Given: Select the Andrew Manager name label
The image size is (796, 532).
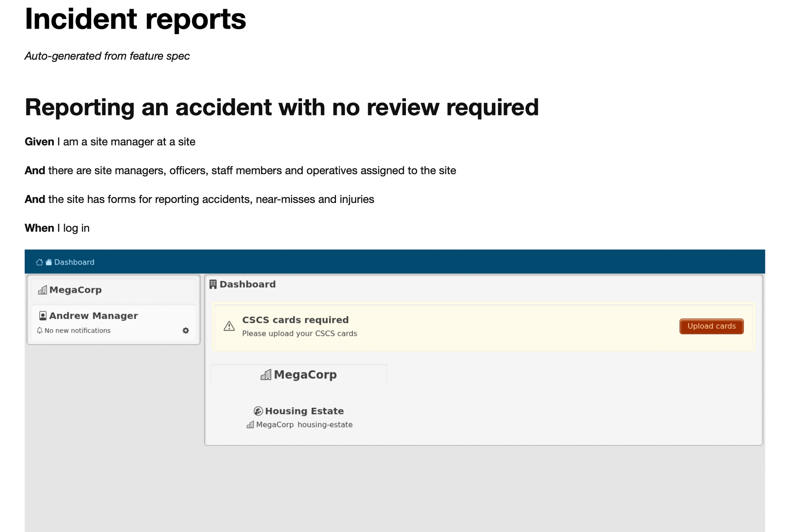Looking at the screenshot, I should 94,316.
